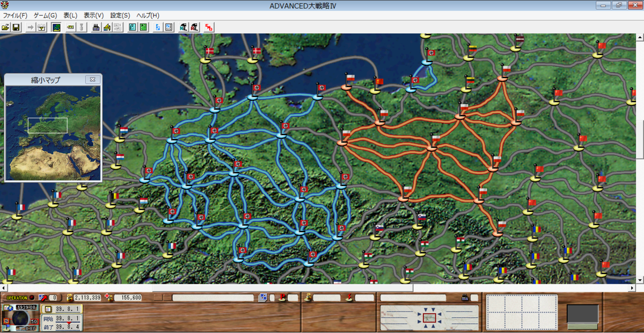The width and height of the screenshot is (644, 333).
Task: Open the ファイル(F) menu
Action: (x=15, y=16)
